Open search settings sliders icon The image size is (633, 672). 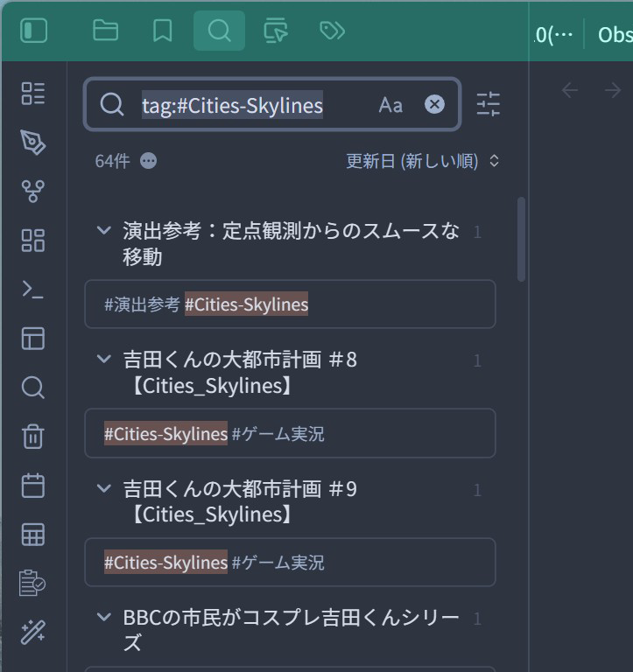coord(489,105)
